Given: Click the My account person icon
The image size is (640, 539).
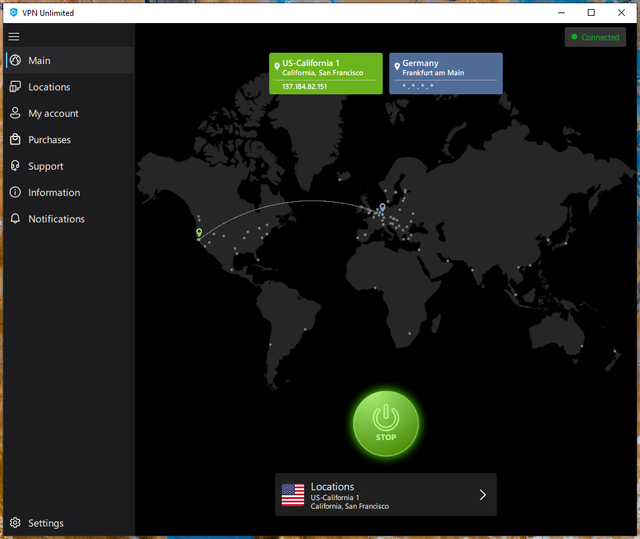Looking at the screenshot, I should click(x=15, y=113).
